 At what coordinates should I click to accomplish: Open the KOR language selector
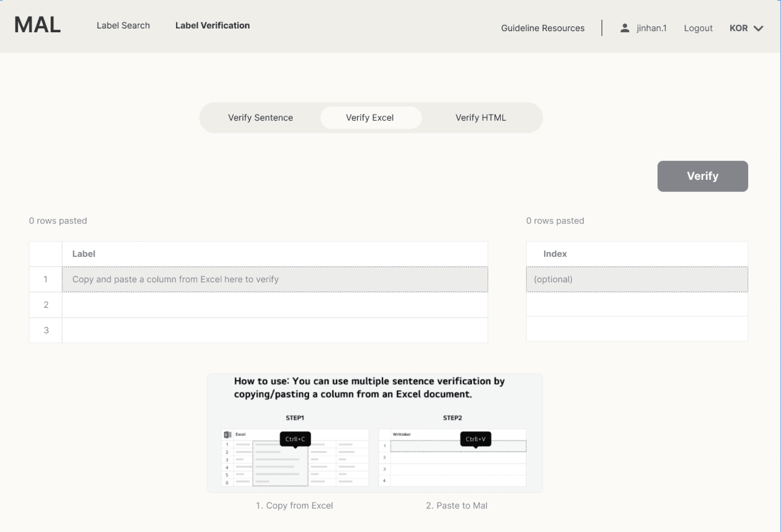(738, 28)
